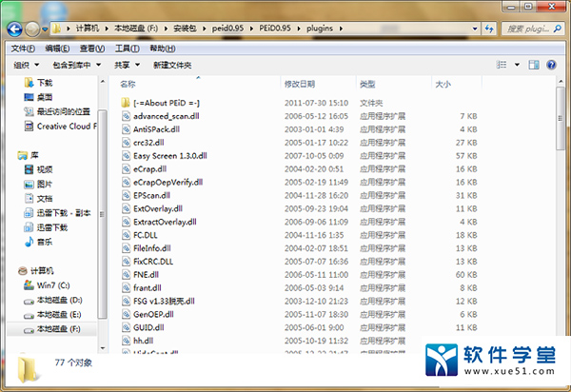Open the 工具(T) menu

(x=128, y=49)
